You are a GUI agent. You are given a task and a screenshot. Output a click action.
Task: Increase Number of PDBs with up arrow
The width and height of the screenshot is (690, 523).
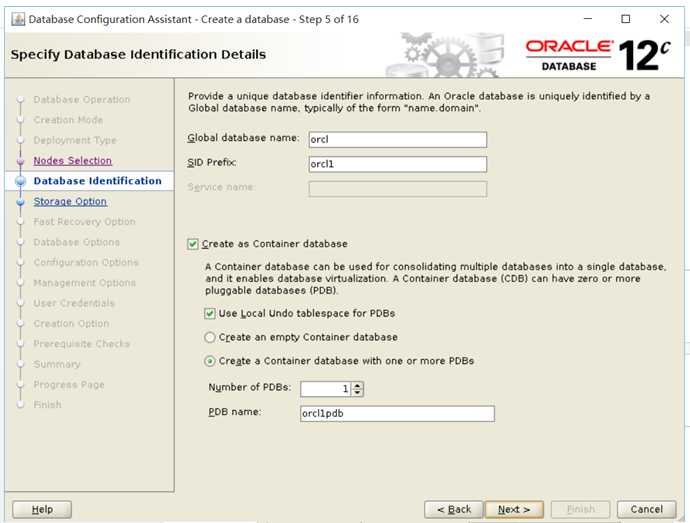[x=358, y=385]
